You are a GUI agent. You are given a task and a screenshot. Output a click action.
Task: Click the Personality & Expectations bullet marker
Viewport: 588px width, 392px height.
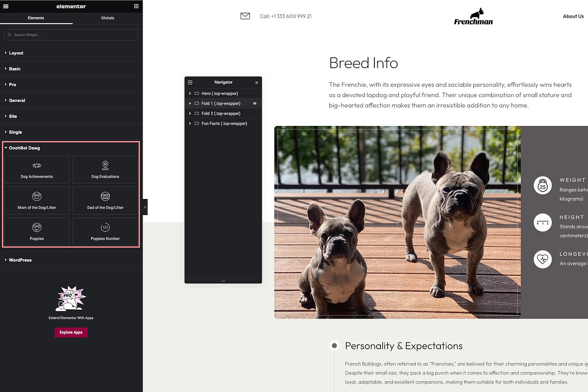(334, 345)
